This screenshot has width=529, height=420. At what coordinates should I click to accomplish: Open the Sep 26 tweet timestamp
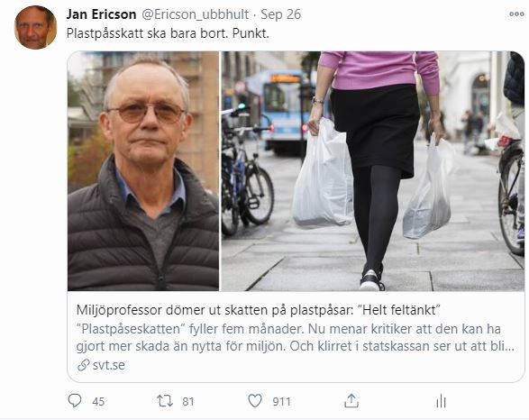(x=280, y=14)
